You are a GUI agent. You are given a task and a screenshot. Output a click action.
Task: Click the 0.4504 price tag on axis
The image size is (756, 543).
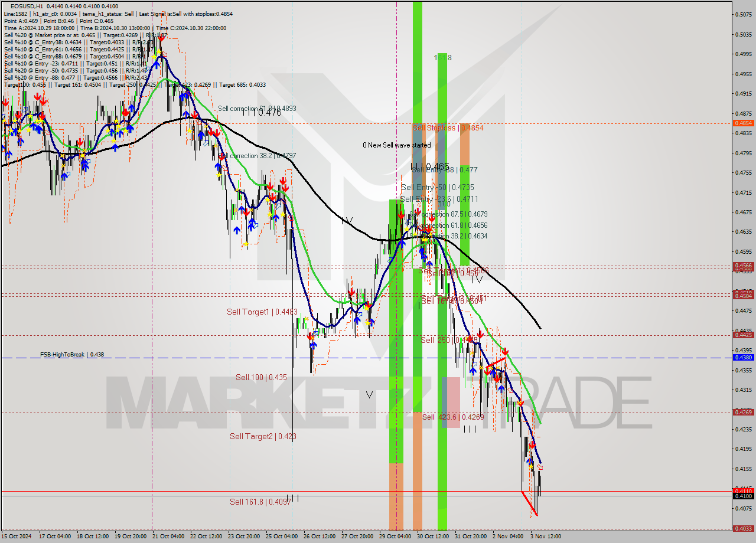point(743,296)
